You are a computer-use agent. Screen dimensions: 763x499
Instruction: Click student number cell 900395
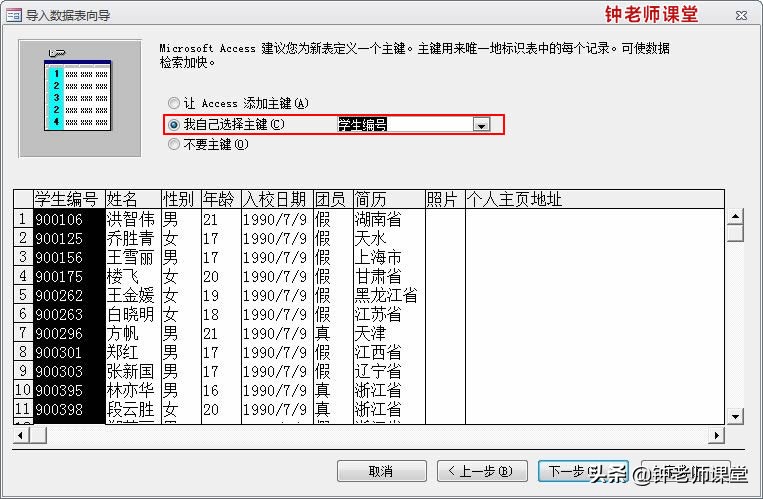point(69,390)
